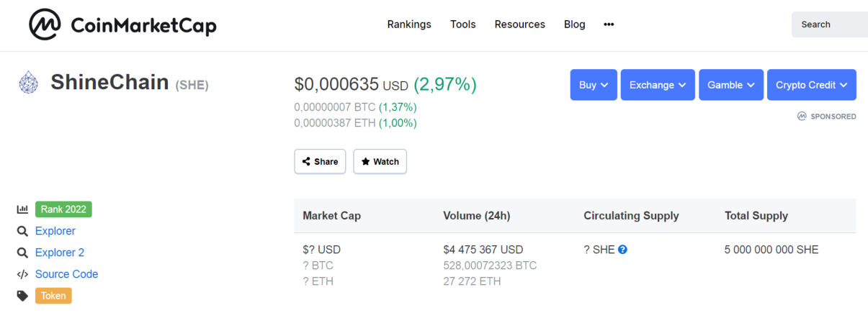
Task: Click the 0,00000387 ETH price line
Action: (x=355, y=123)
